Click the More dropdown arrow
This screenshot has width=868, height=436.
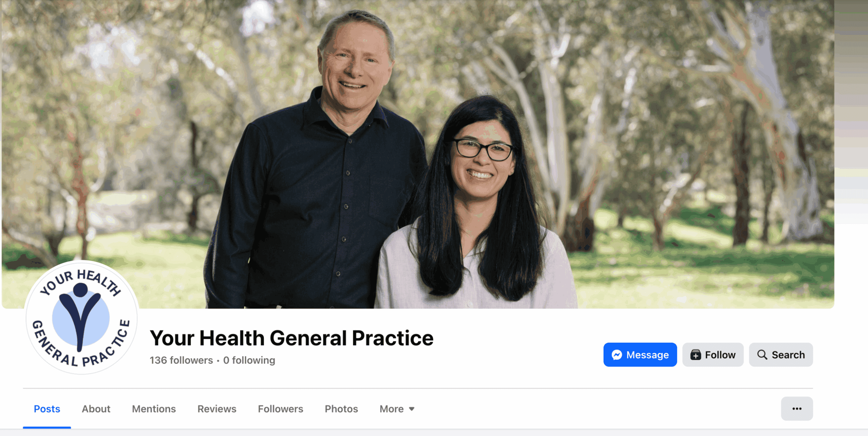[x=412, y=409]
